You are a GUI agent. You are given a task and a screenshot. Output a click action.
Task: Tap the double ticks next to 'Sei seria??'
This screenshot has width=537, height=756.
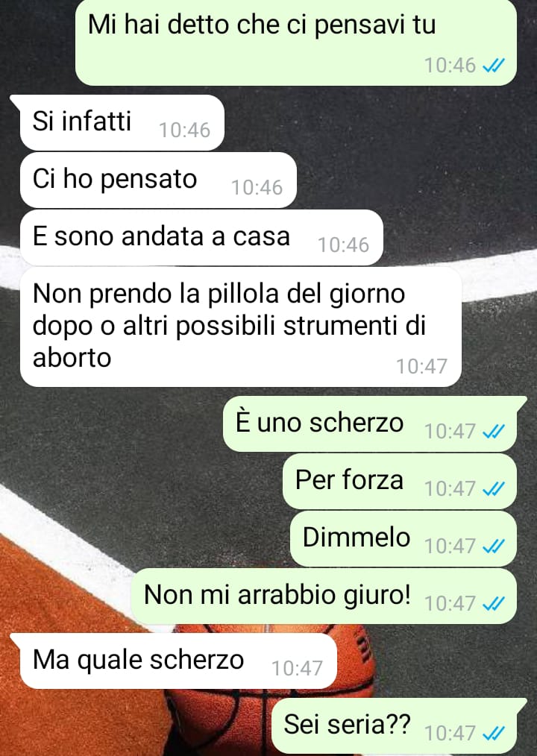coord(494,733)
